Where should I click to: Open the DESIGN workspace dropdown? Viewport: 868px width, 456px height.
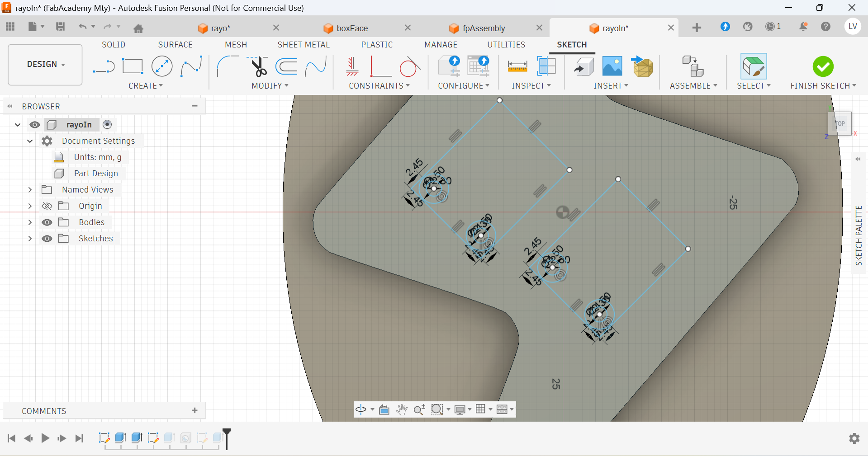pos(45,65)
